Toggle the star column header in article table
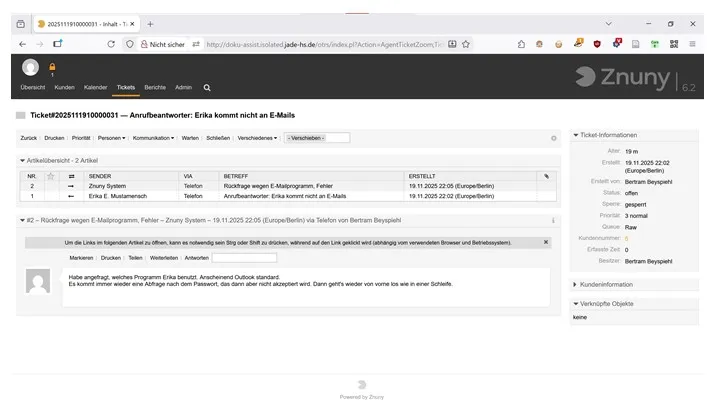The width and height of the screenshot is (722, 413). 51,176
